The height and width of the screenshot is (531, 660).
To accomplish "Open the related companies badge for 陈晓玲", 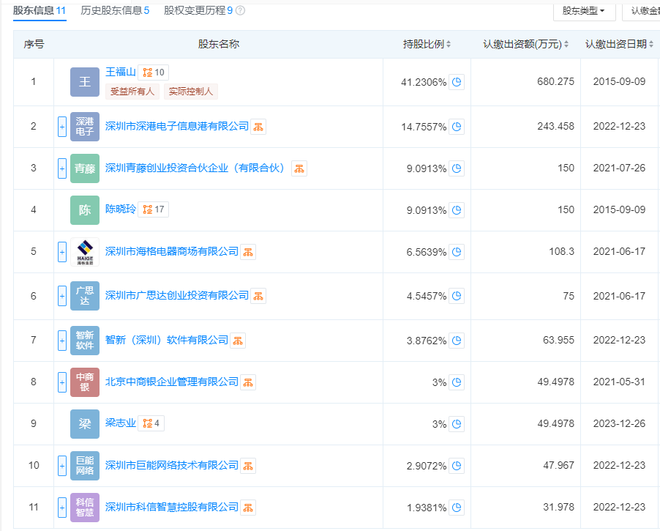I will pyautogui.click(x=154, y=210).
